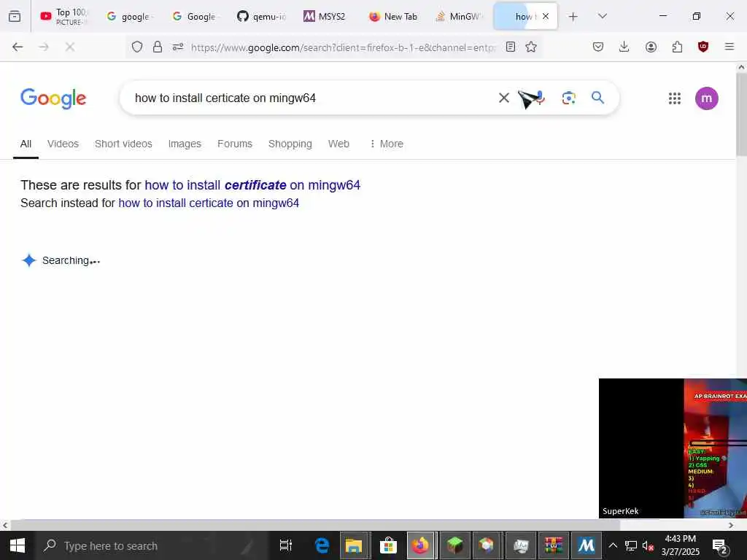Screen dimensions: 747x560
Task: Open a new browser tab
Action: (x=573, y=17)
